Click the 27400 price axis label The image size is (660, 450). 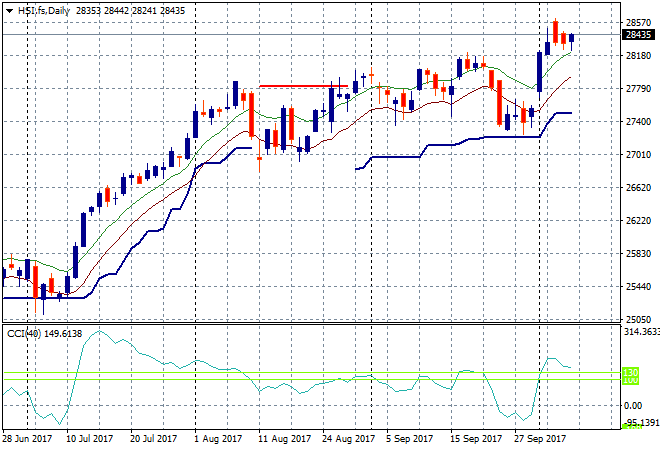pyautogui.click(x=639, y=122)
